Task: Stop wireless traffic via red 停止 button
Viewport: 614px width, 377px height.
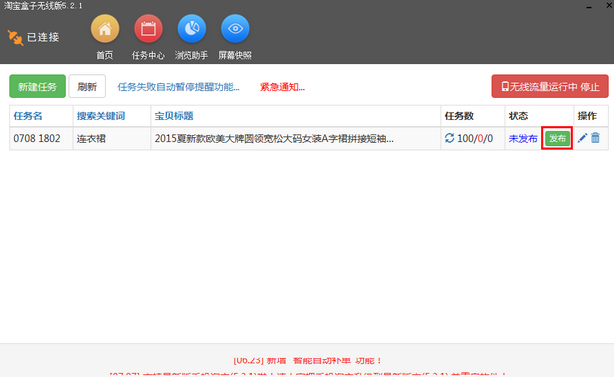Action: [x=550, y=86]
